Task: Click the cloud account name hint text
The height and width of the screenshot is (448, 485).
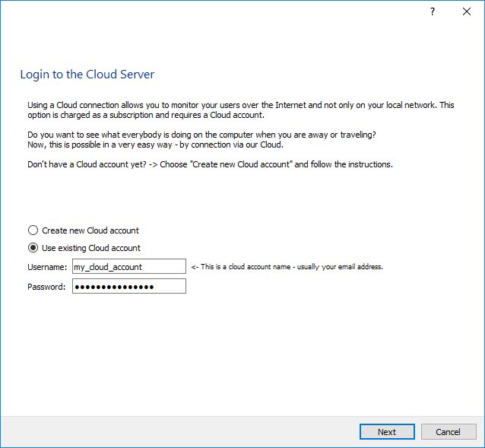Action: tap(287, 267)
